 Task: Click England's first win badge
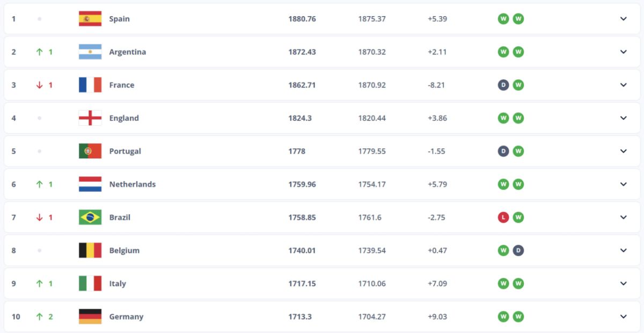(503, 118)
